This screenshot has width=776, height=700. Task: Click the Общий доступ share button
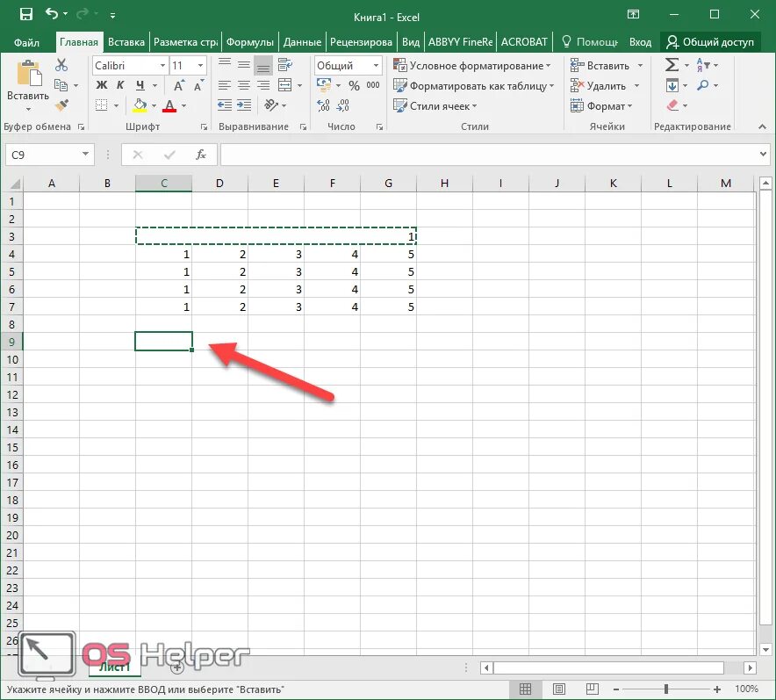coord(709,42)
